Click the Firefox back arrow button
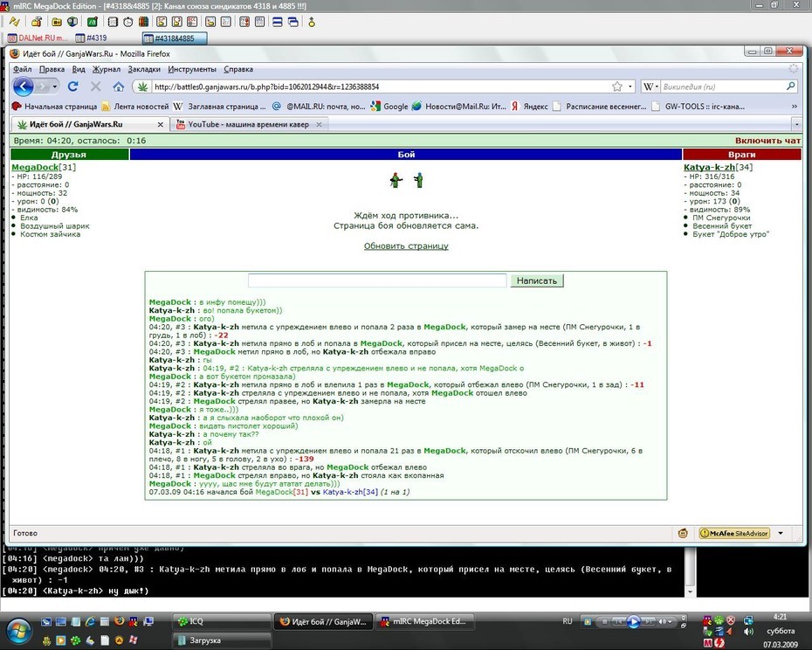This screenshot has width=812, height=650. click(x=24, y=86)
